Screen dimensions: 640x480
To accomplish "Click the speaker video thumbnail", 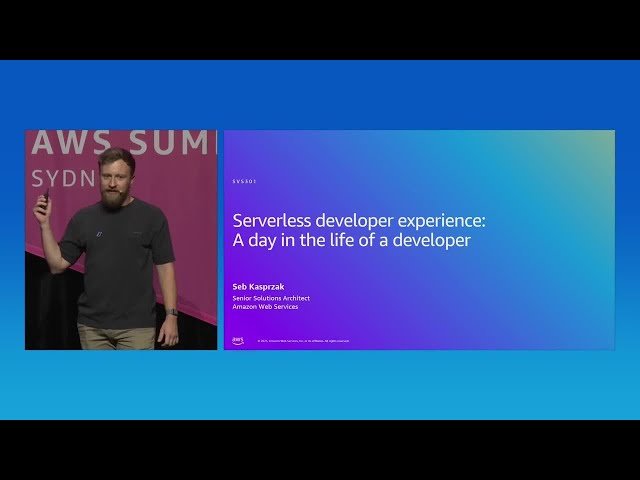I will 121,240.
